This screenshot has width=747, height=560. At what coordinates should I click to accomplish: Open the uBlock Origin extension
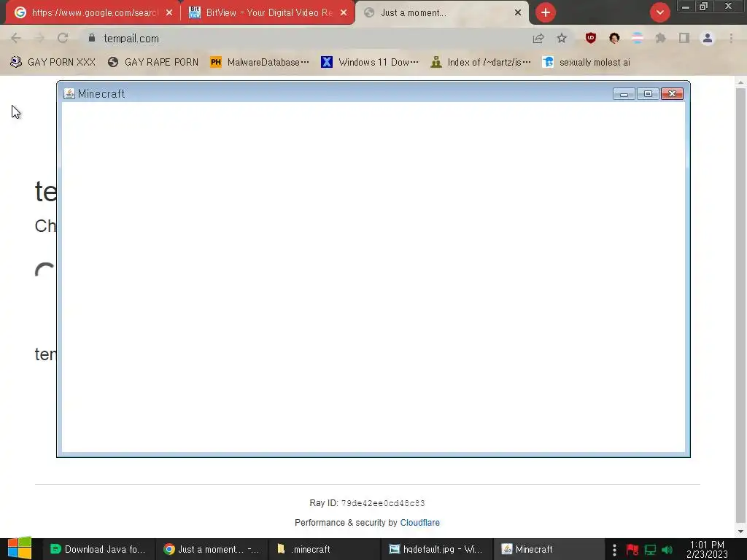591,38
